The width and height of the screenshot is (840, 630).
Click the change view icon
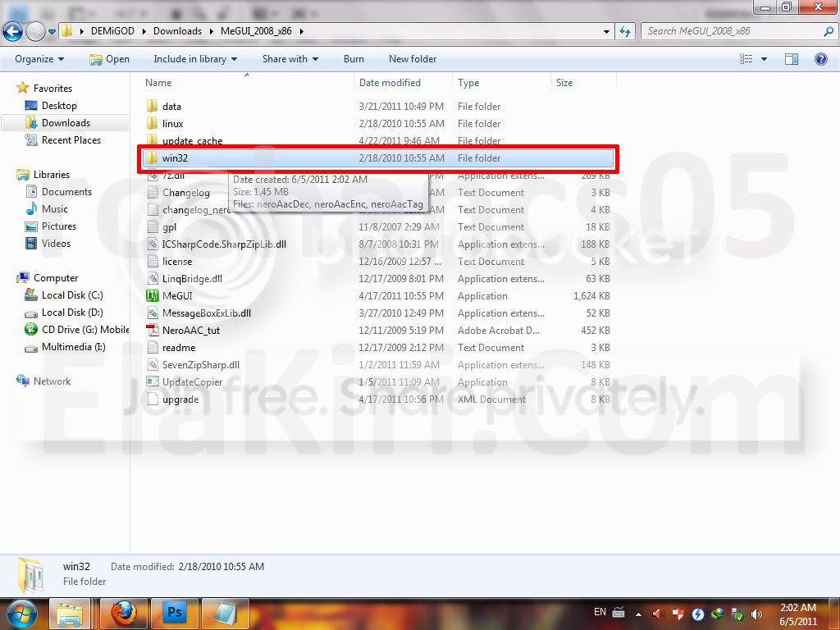point(746,59)
